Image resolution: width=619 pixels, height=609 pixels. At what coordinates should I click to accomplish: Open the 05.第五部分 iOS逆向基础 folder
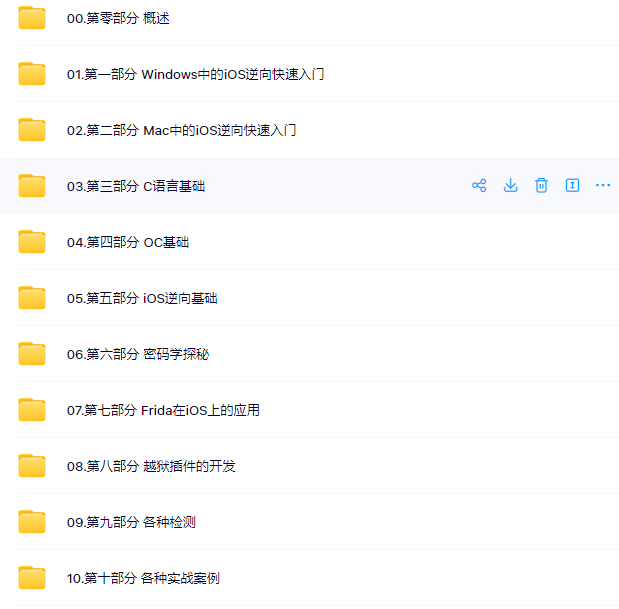(142, 298)
